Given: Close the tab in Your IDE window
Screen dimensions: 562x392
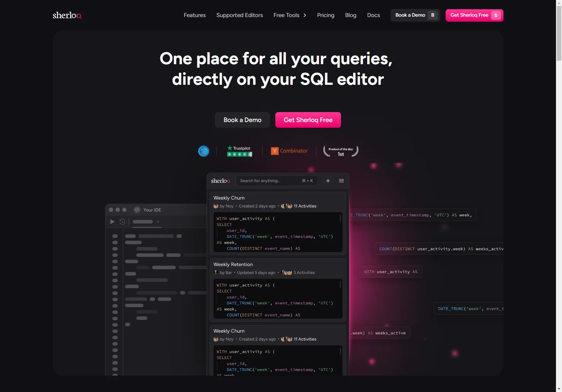Looking at the screenshot, I should tap(158, 222).
